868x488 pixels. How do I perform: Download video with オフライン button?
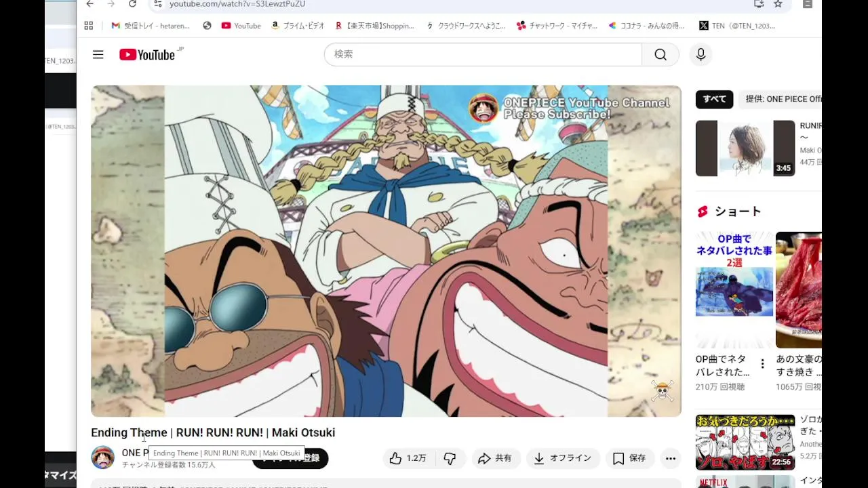tap(563, 459)
